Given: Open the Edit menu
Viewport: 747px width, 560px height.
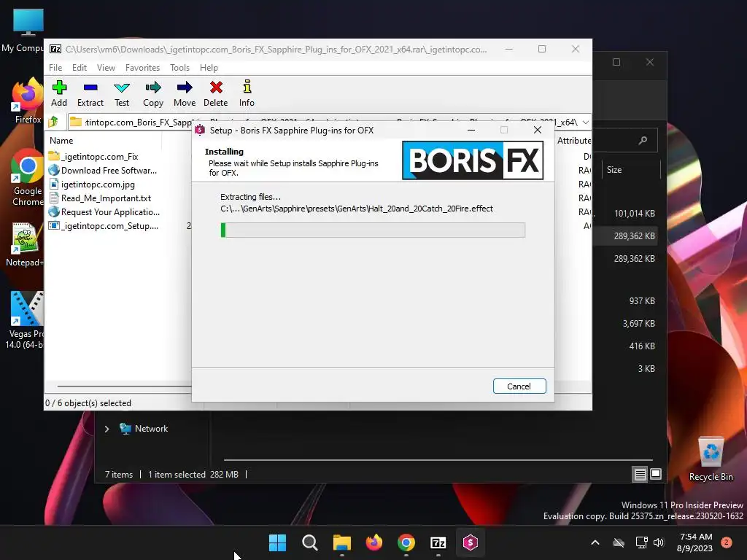Looking at the screenshot, I should [79, 68].
